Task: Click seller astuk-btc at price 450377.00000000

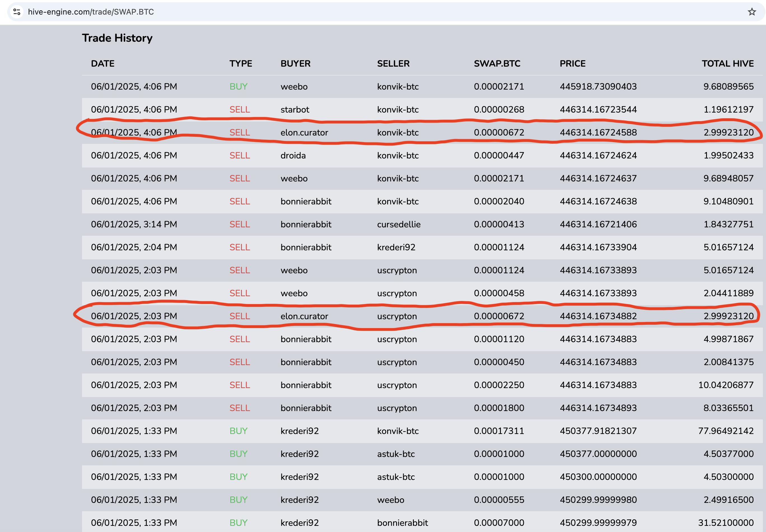Action: pos(396,454)
